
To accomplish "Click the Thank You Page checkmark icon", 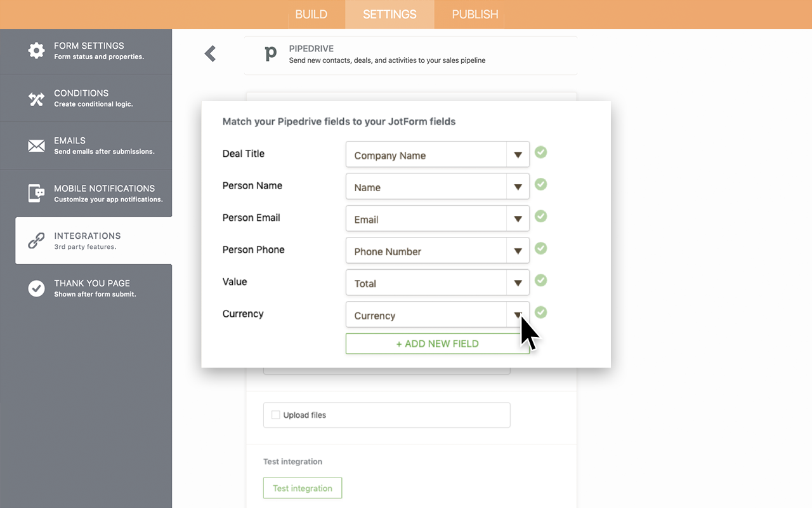I will (x=36, y=288).
